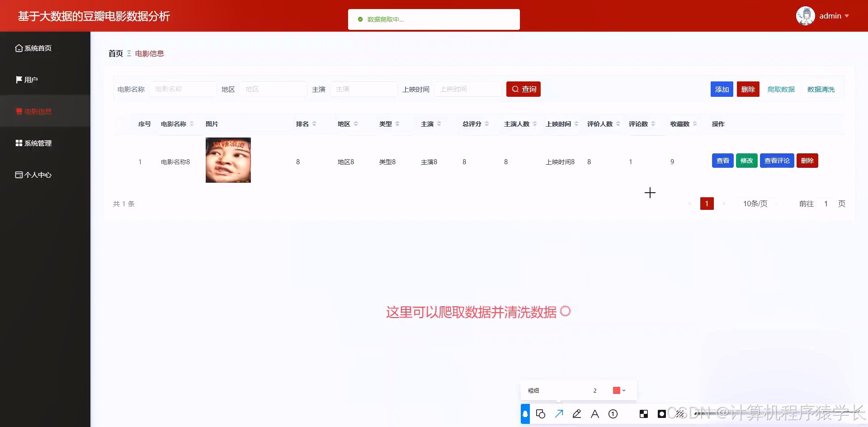Check the select-all checkbox in table header
This screenshot has height=427, width=868.
click(118, 124)
